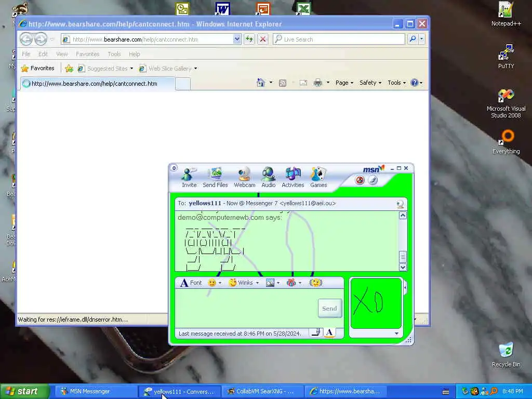The width and height of the screenshot is (532, 399).
Task: Click the Back button in Internet Explorer
Action: tap(26, 39)
